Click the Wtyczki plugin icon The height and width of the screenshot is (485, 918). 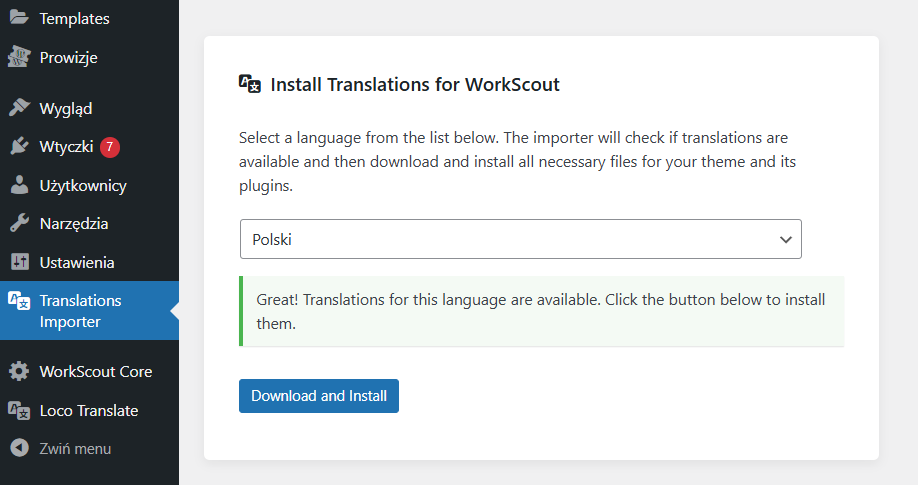click(19, 147)
